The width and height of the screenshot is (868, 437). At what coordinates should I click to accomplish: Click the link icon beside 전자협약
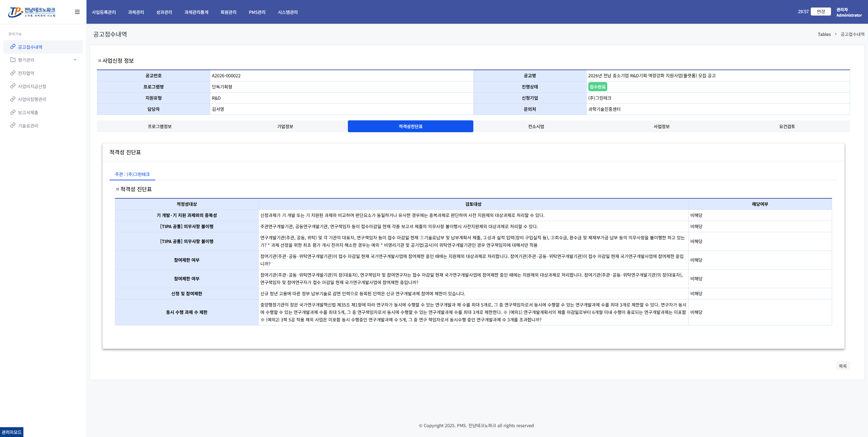[13, 73]
